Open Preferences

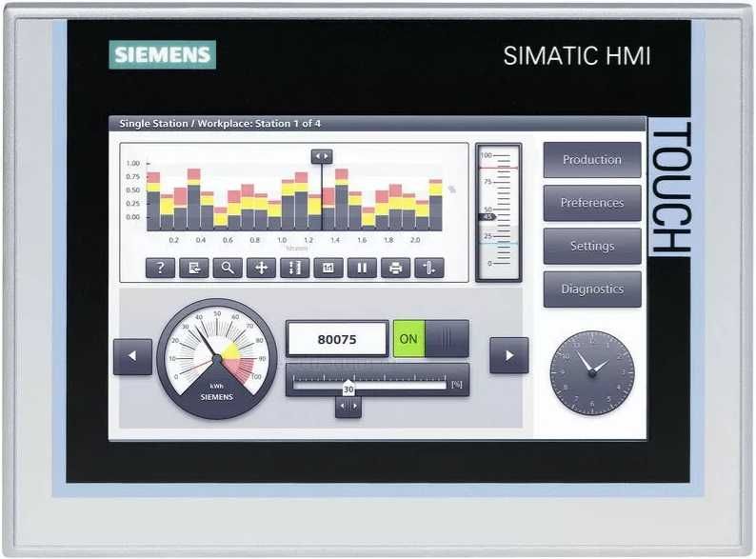pos(592,203)
